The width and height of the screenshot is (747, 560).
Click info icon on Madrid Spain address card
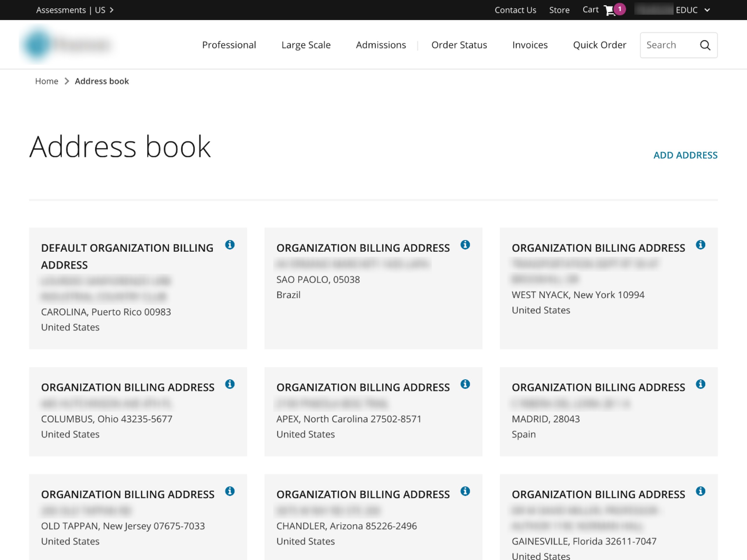click(x=700, y=384)
